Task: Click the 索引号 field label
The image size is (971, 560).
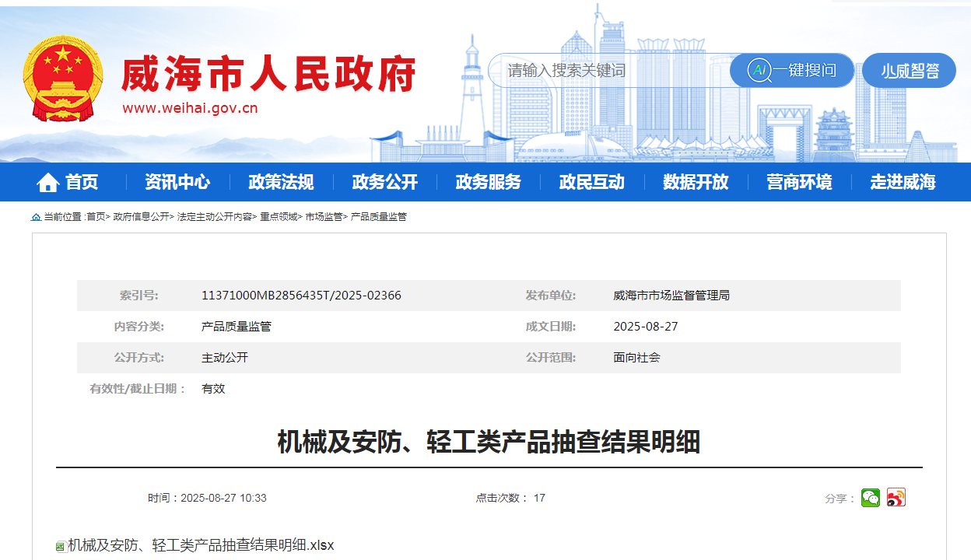Action: (x=138, y=296)
